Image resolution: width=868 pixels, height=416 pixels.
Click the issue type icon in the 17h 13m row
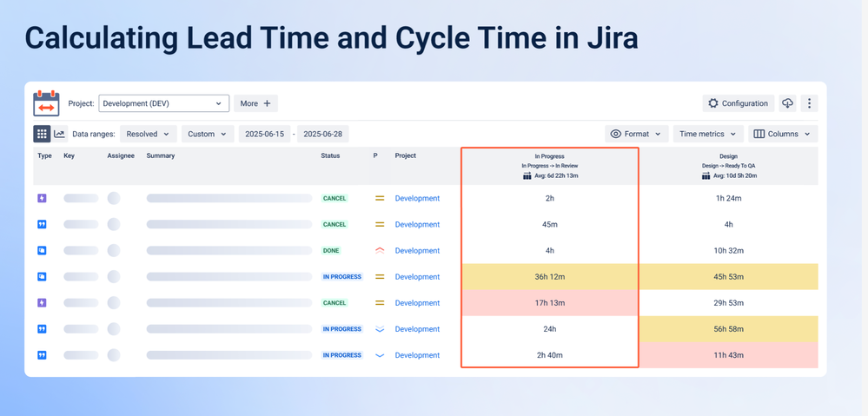pos(42,302)
